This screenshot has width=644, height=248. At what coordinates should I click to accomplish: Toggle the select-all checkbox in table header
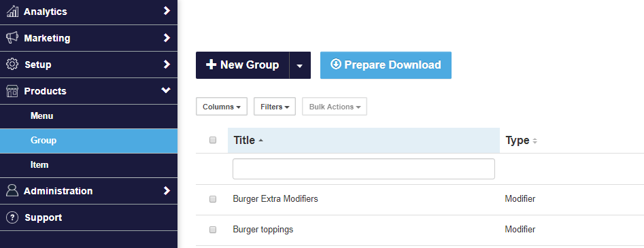pos(213,140)
